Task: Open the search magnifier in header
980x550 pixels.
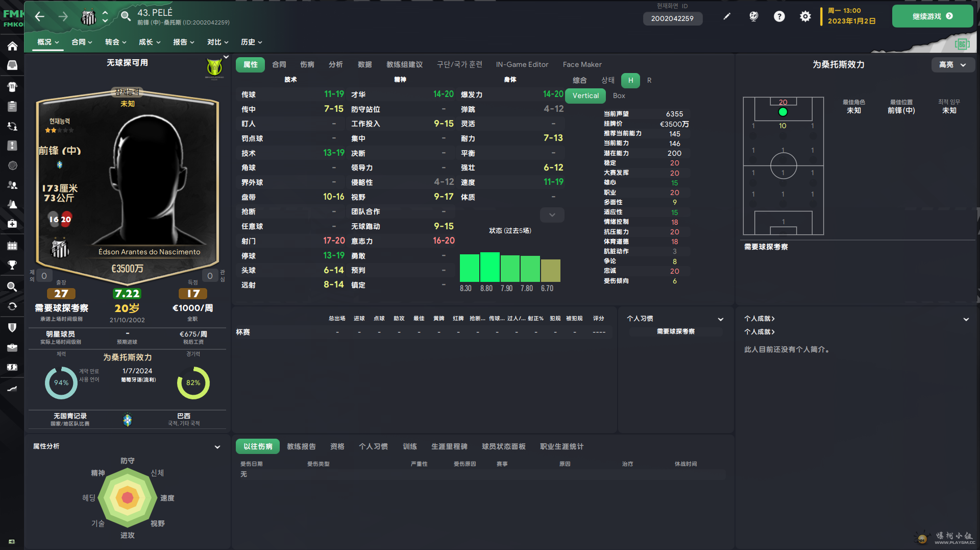Action: pos(126,16)
